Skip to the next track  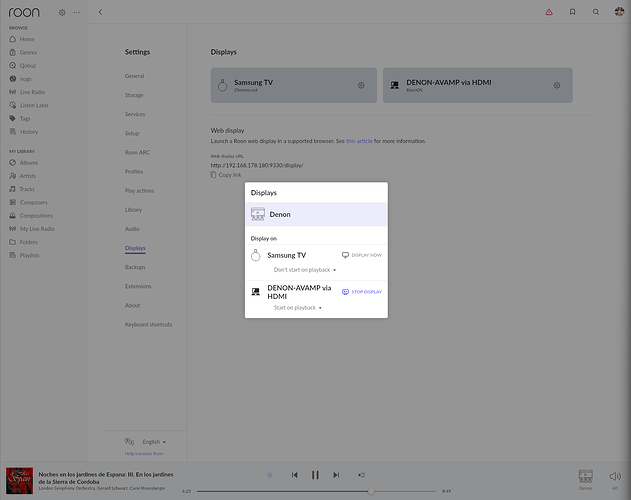pos(336,475)
